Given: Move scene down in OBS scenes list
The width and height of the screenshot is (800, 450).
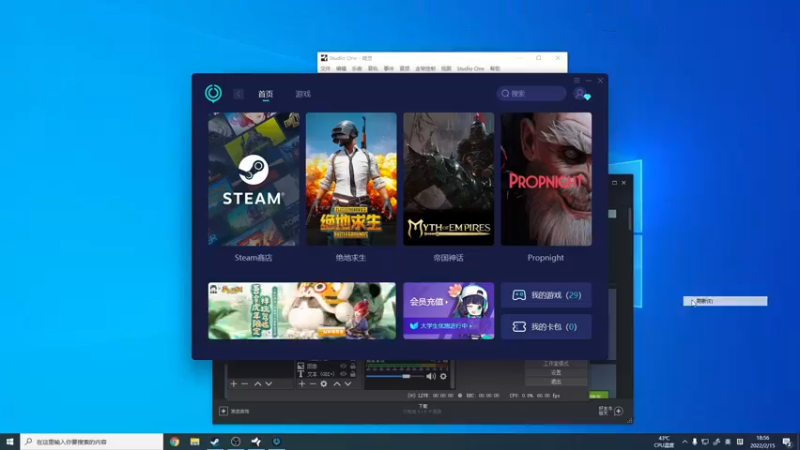Looking at the screenshot, I should 269,384.
